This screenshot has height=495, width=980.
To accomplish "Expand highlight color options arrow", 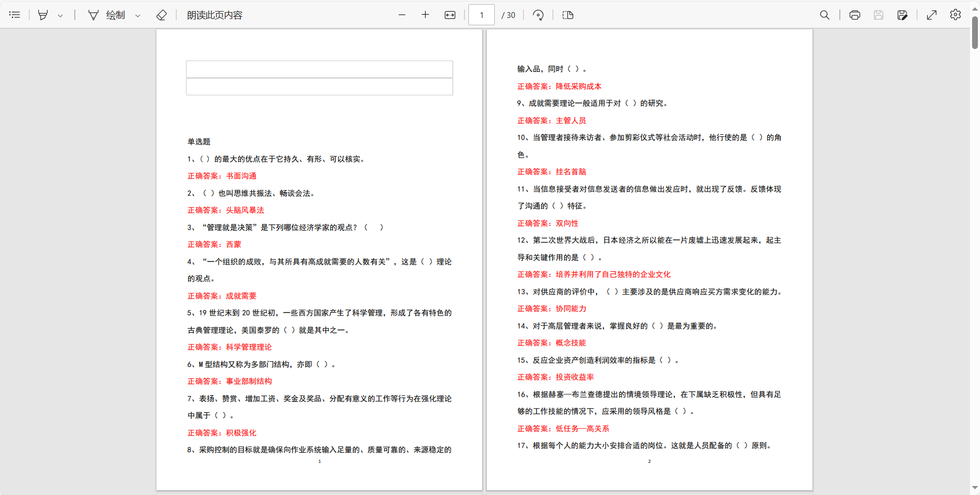I will click(61, 15).
